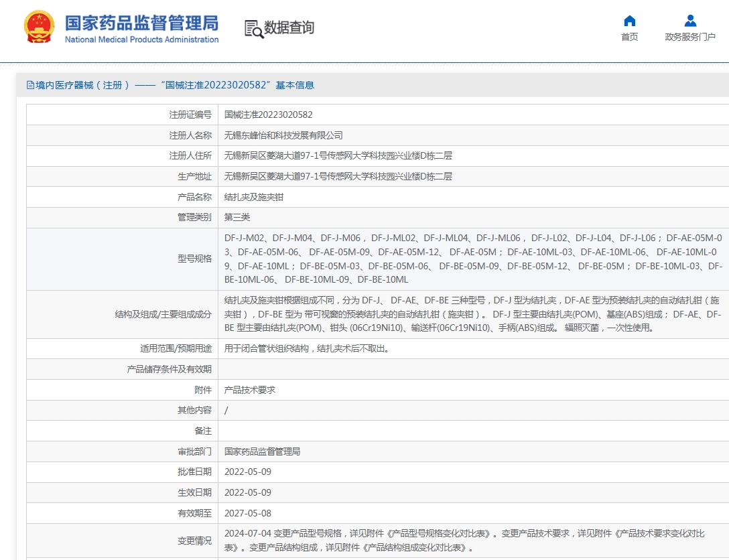Click the 变更情况 label cell
The image size is (729, 560).
(x=122, y=541)
